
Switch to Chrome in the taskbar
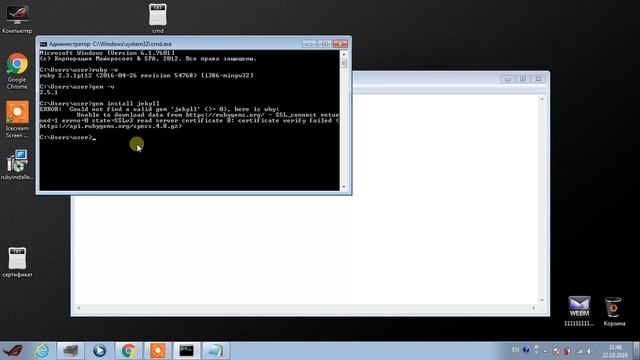[x=128, y=351]
